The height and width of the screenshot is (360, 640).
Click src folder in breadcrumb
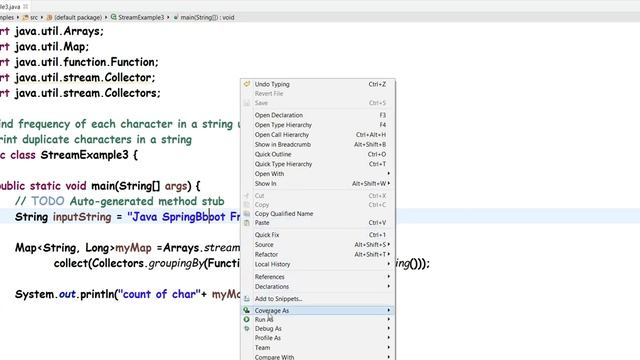[x=34, y=18]
